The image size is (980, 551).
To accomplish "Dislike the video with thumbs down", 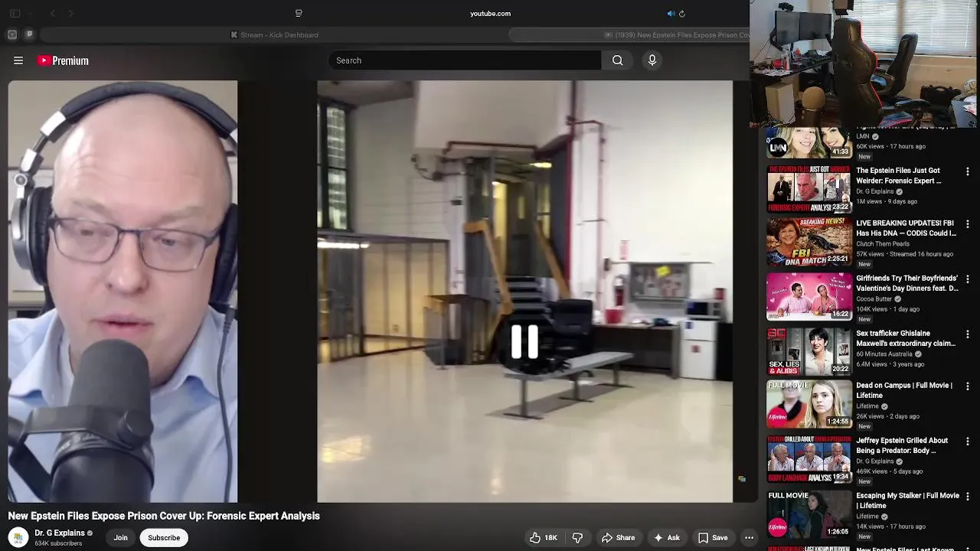I will pos(578,538).
